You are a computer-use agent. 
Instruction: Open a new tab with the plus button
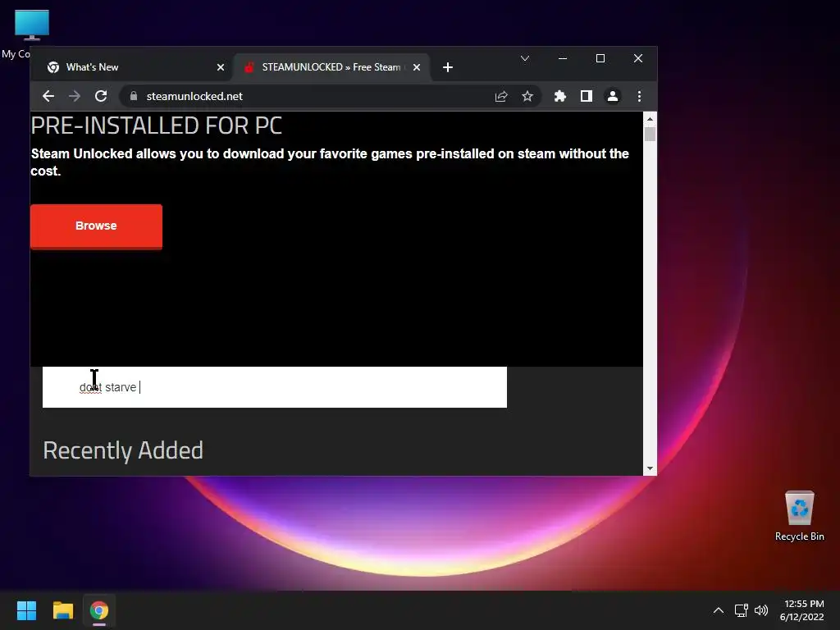[x=448, y=67]
